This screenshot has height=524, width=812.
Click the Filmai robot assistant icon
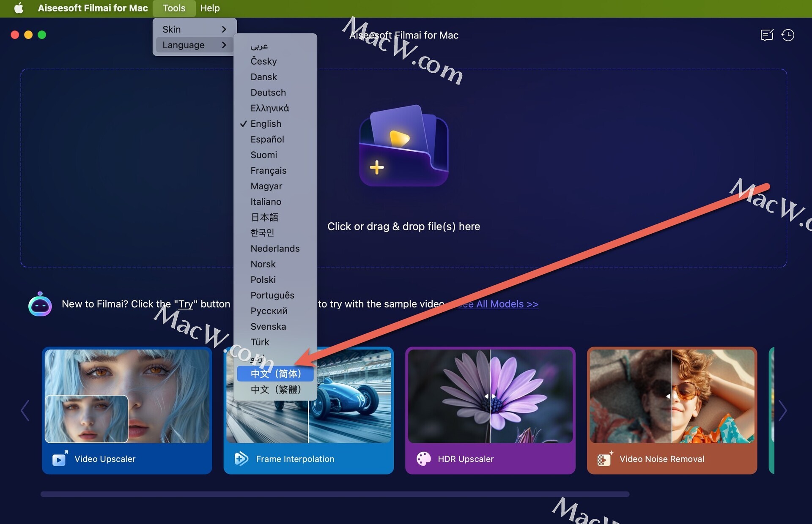[40, 304]
